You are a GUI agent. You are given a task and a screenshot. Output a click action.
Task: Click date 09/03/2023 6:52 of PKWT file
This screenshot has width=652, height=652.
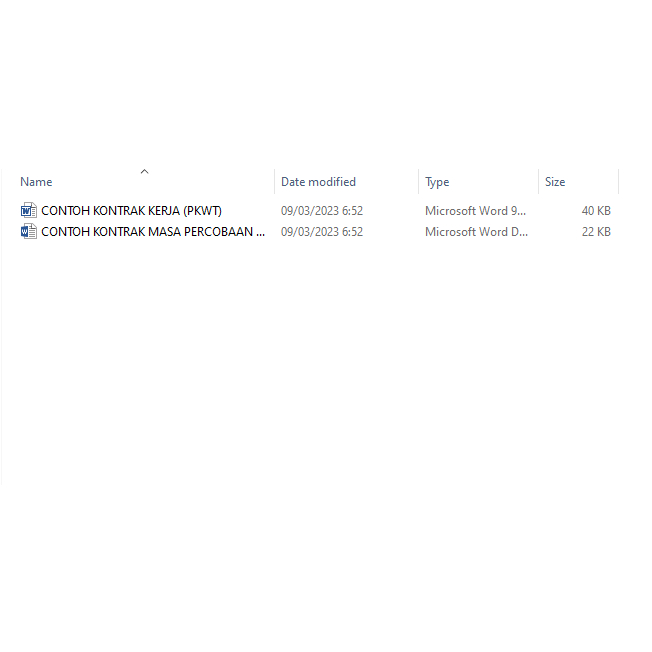pos(322,211)
